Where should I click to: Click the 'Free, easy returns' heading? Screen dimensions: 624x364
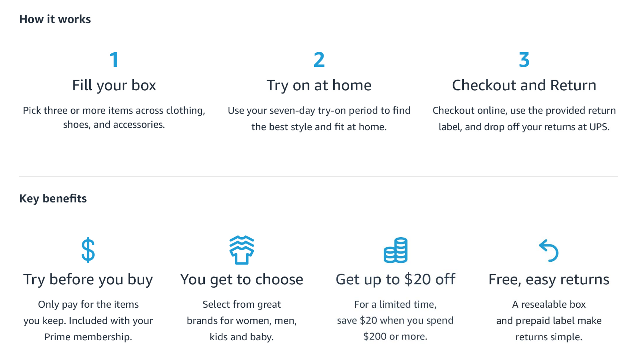(x=549, y=280)
